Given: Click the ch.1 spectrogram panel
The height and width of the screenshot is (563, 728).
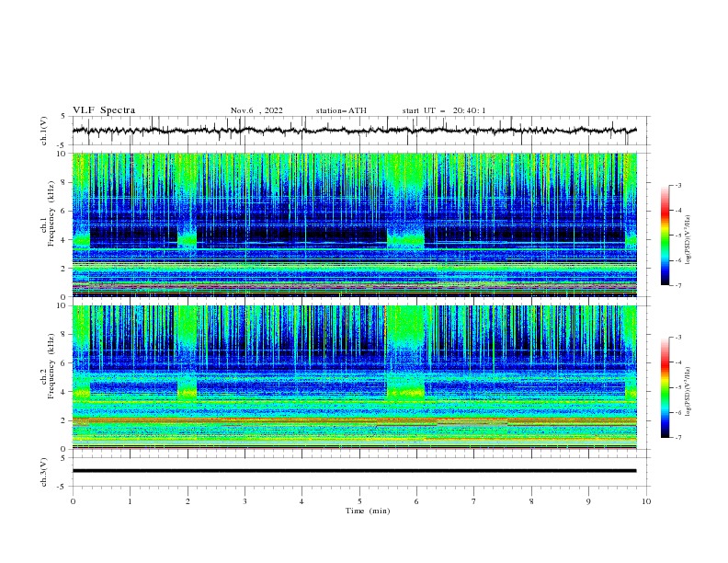Looking at the screenshot, I should coord(354,224).
